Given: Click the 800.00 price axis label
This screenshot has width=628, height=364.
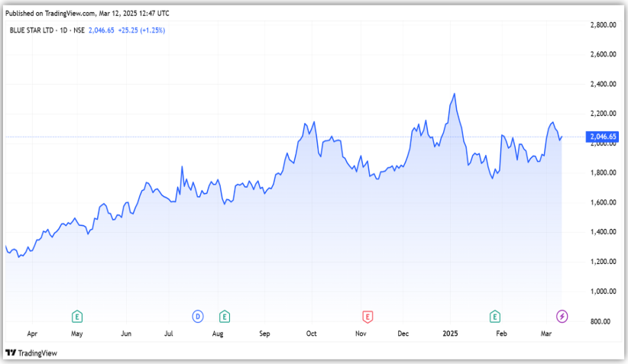Looking at the screenshot, I should point(600,321).
